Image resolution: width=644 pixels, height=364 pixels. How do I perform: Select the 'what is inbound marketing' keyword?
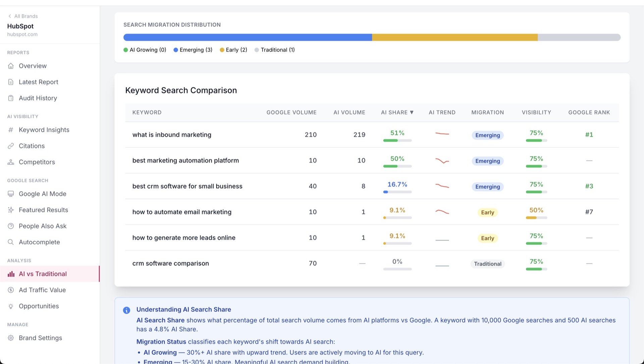pyautogui.click(x=172, y=135)
